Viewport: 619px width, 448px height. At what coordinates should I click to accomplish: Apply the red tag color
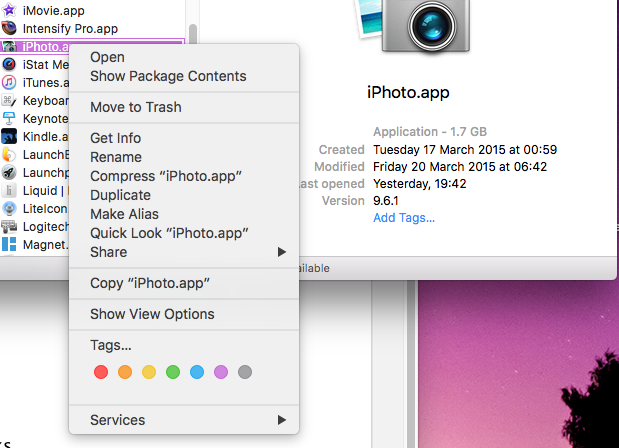101,372
